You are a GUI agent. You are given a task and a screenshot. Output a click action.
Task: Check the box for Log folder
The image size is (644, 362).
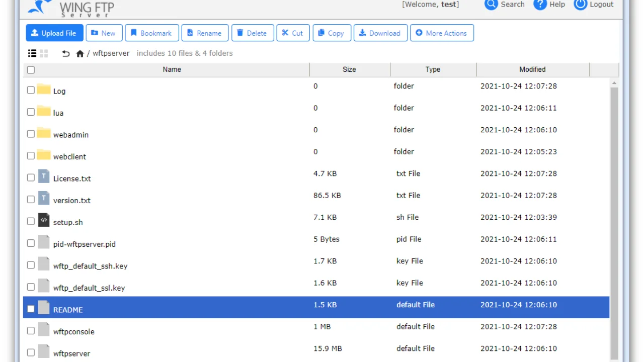click(31, 90)
